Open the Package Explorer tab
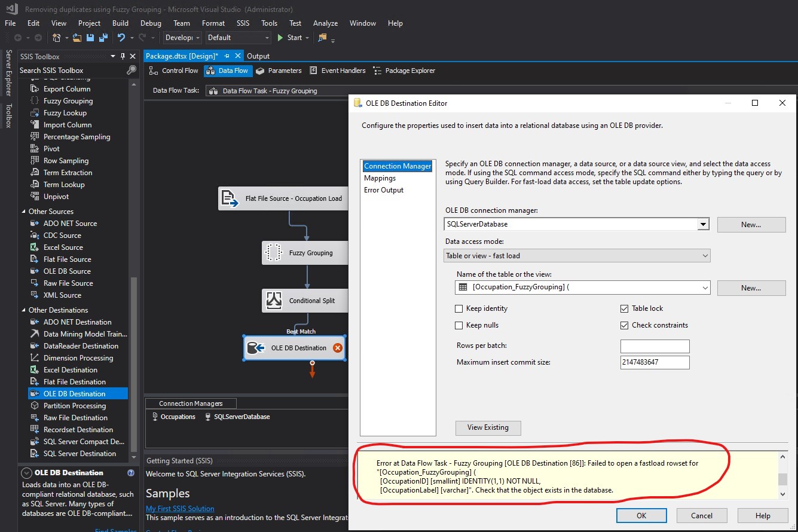Screen dimensions: 798x532 coord(404,71)
